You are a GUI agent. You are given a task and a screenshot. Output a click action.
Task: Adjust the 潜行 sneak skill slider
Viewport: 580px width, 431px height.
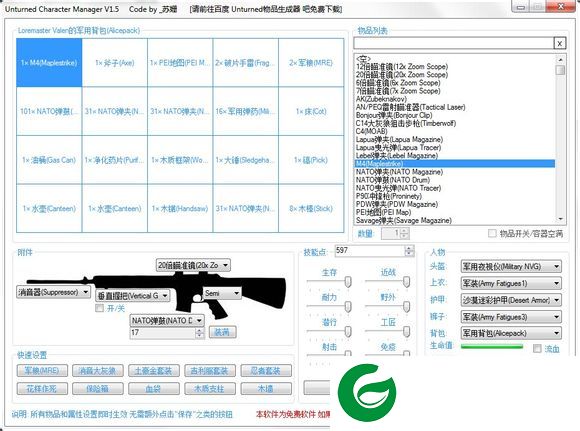click(x=348, y=332)
